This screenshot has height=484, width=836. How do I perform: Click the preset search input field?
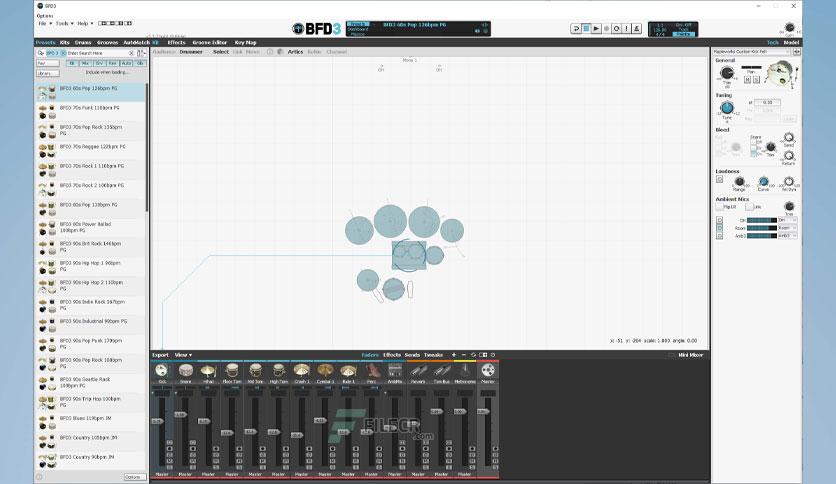[98, 53]
